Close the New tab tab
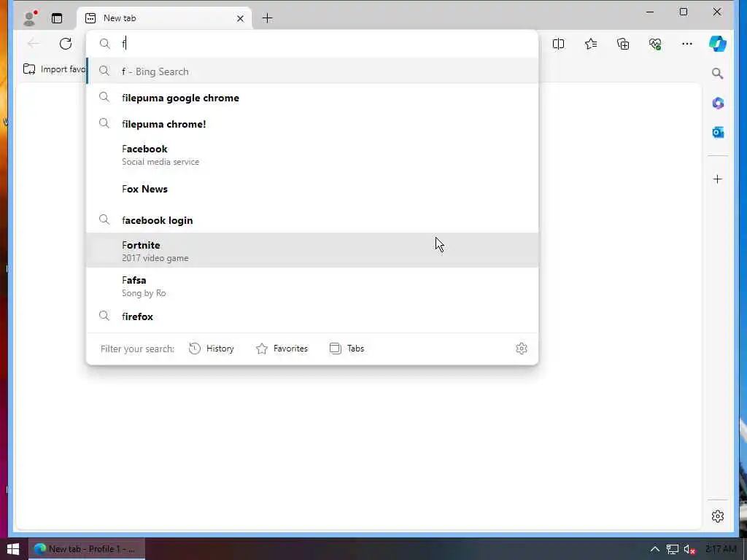Viewport: 747px width, 560px height. click(x=240, y=18)
